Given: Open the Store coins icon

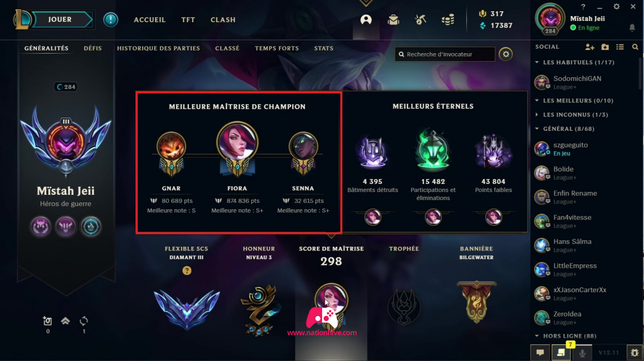Looking at the screenshot, I should point(448,20).
